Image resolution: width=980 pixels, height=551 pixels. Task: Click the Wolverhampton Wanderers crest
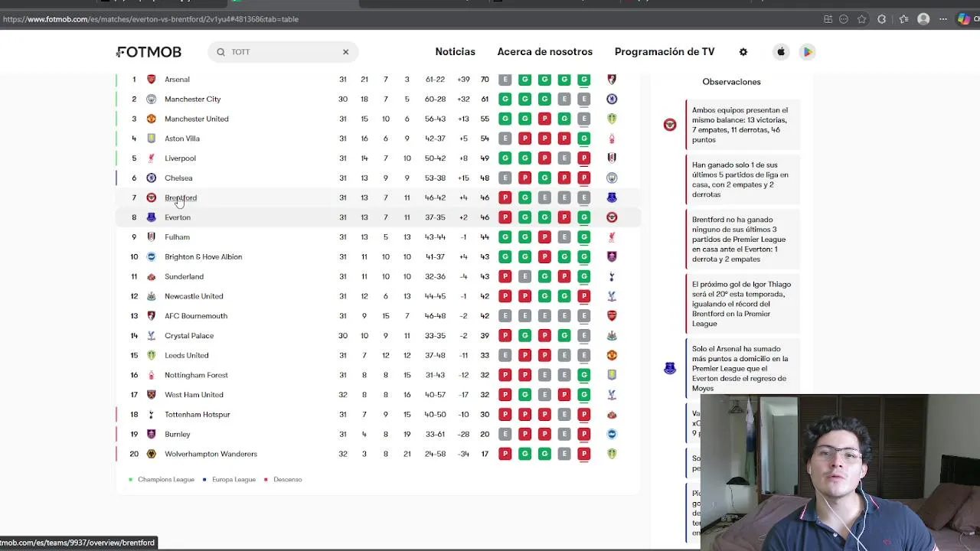point(151,454)
